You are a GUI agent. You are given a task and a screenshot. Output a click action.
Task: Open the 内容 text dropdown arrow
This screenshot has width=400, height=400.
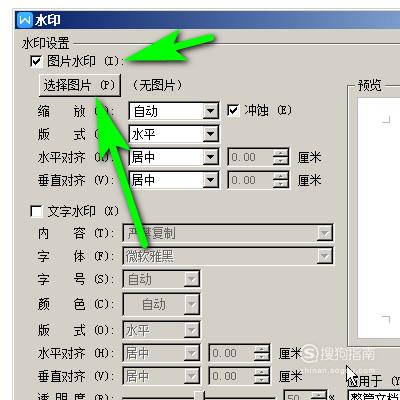point(324,233)
